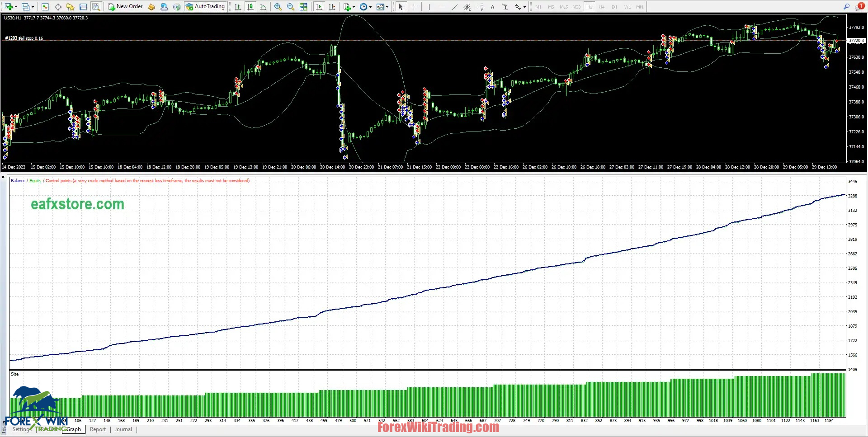Toggle the AutoTrading button
The height and width of the screenshot is (437, 868).
(x=205, y=7)
